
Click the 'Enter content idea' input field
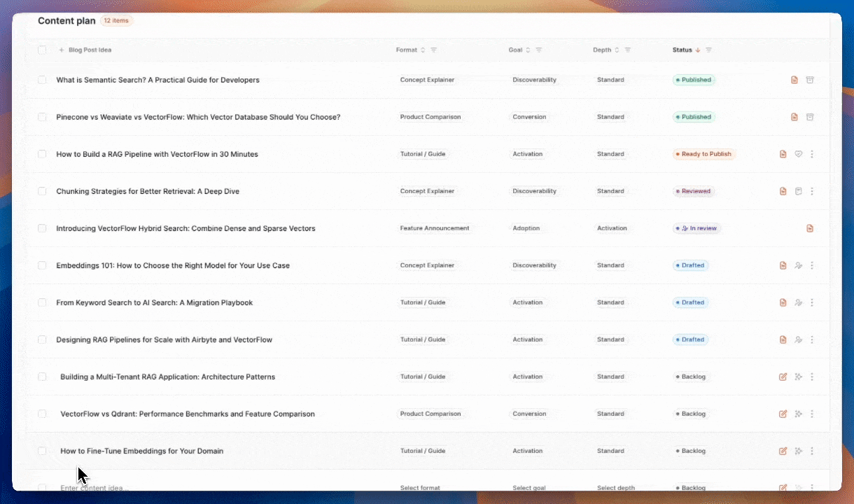pyautogui.click(x=94, y=488)
